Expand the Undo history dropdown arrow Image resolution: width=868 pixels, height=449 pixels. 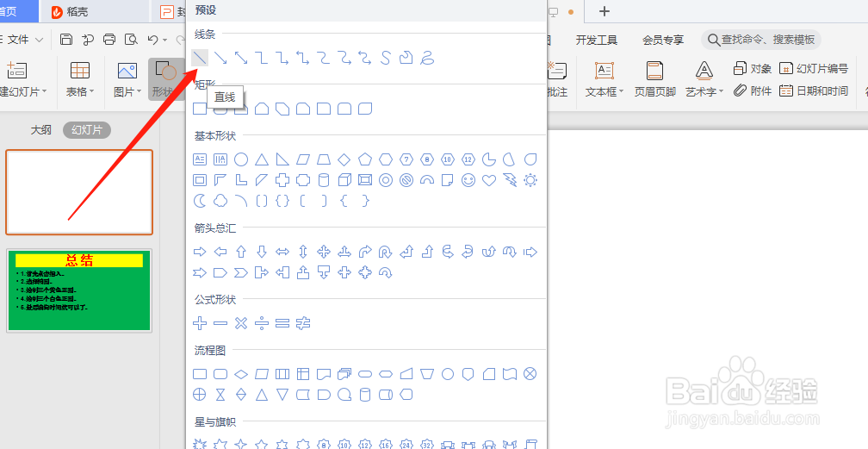[165, 40]
